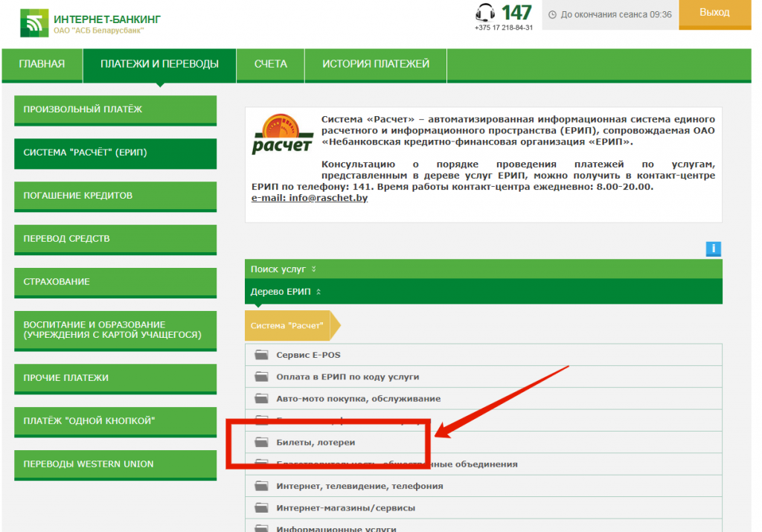The image size is (762, 532).
Task: Open the folder icon for Сервис E-POS
Action: (x=261, y=355)
